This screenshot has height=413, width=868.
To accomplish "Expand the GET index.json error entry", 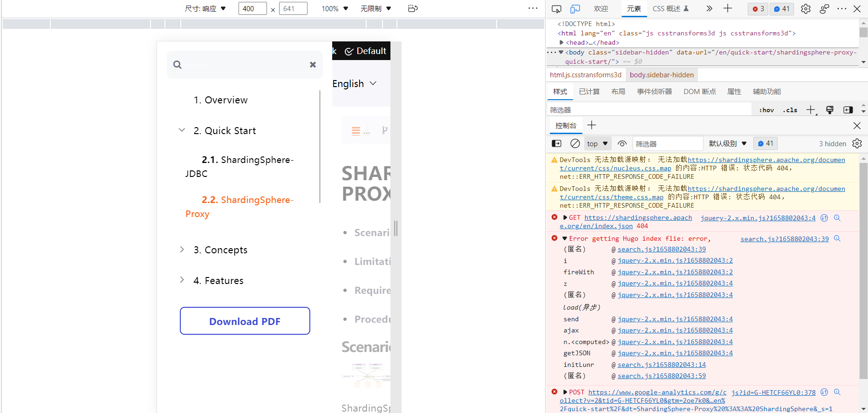I will click(x=565, y=217).
